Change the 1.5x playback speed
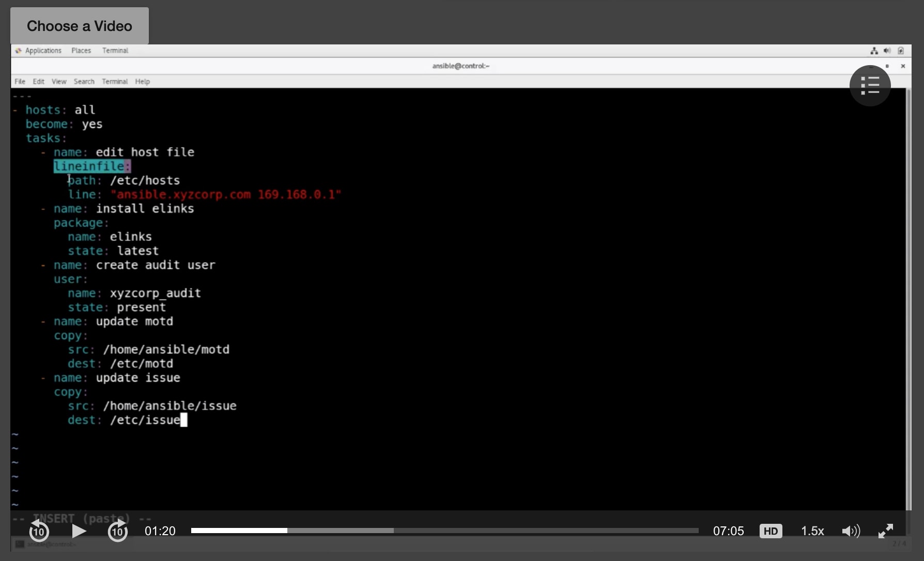This screenshot has height=561, width=924. coord(812,531)
